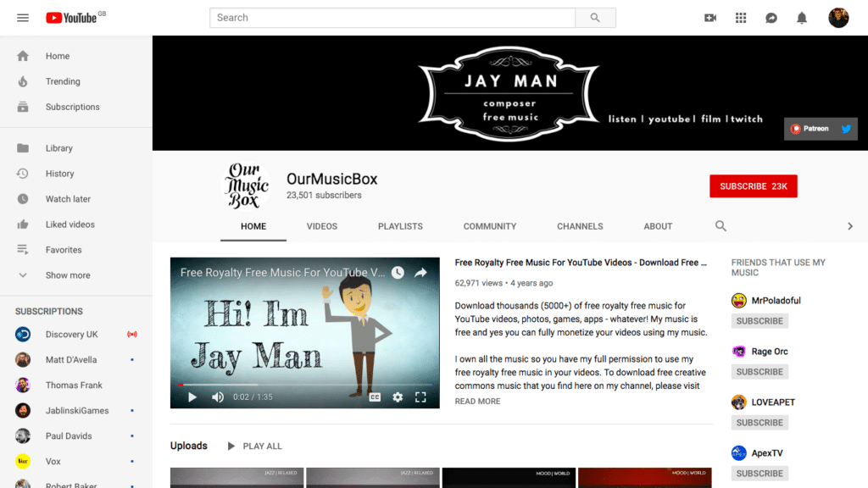Viewport: 868px width, 488px height.
Task: Open the MrPoladoful channel name
Action: pos(776,301)
